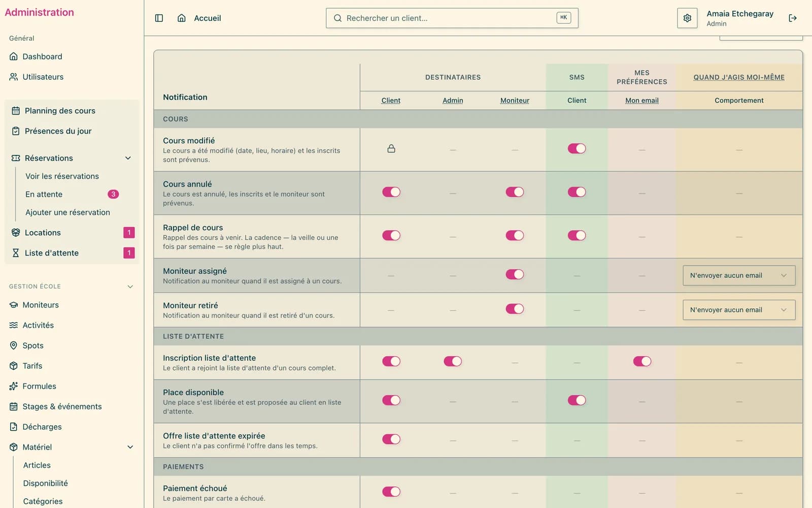Screen dimensions: 812x508
Task: Click the Locations box icon
Action: pyautogui.click(x=16, y=233)
